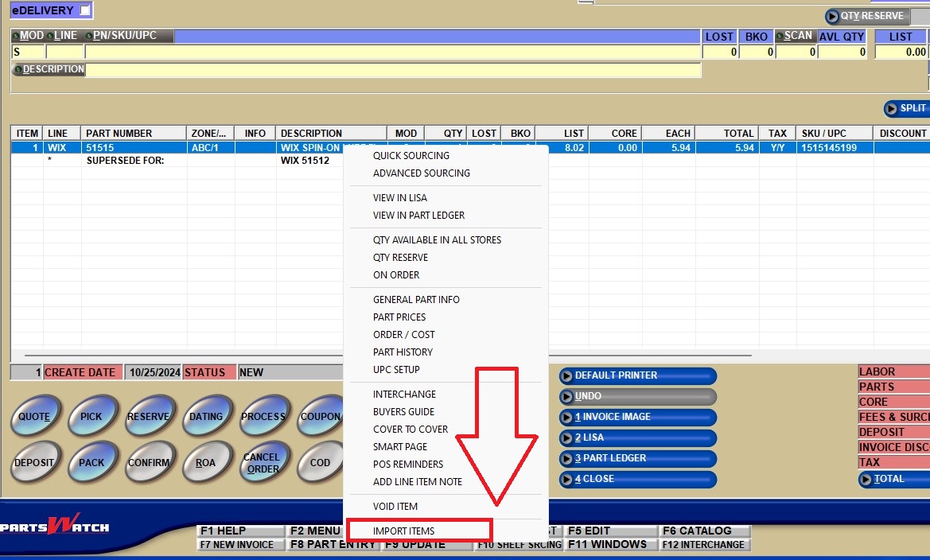Select VOID ITEM in context menu
The width and height of the screenshot is (930, 560).
pyautogui.click(x=395, y=506)
